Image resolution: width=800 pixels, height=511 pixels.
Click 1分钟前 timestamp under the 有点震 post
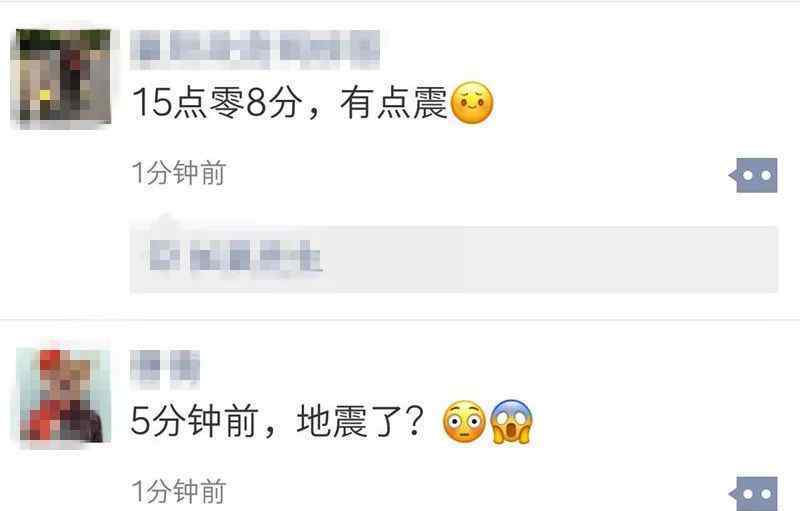pyautogui.click(x=179, y=173)
